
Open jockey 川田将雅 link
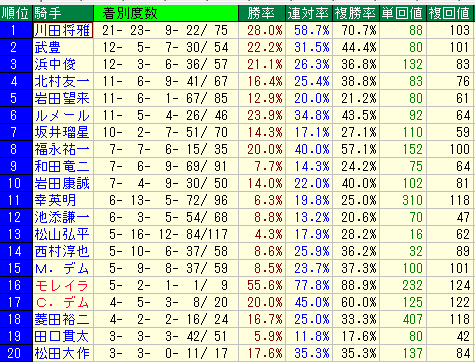pyautogui.click(x=63, y=30)
